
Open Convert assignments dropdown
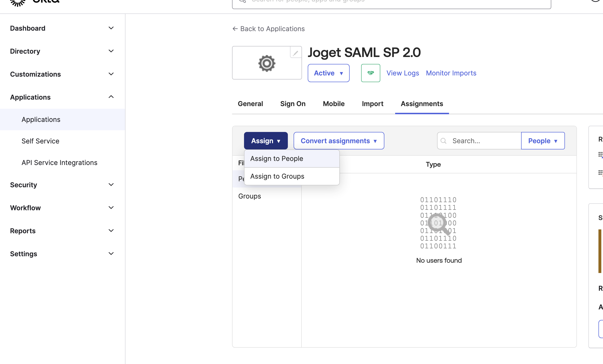pyautogui.click(x=338, y=141)
